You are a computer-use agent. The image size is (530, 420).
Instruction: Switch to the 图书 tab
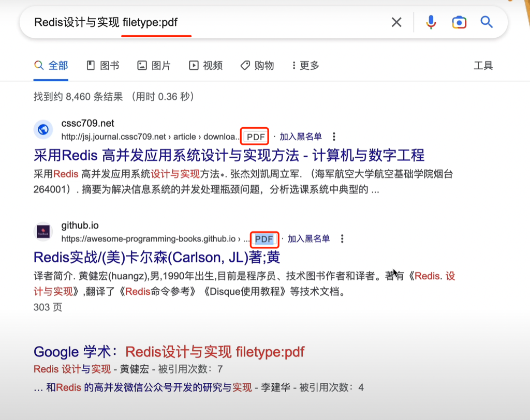point(103,66)
